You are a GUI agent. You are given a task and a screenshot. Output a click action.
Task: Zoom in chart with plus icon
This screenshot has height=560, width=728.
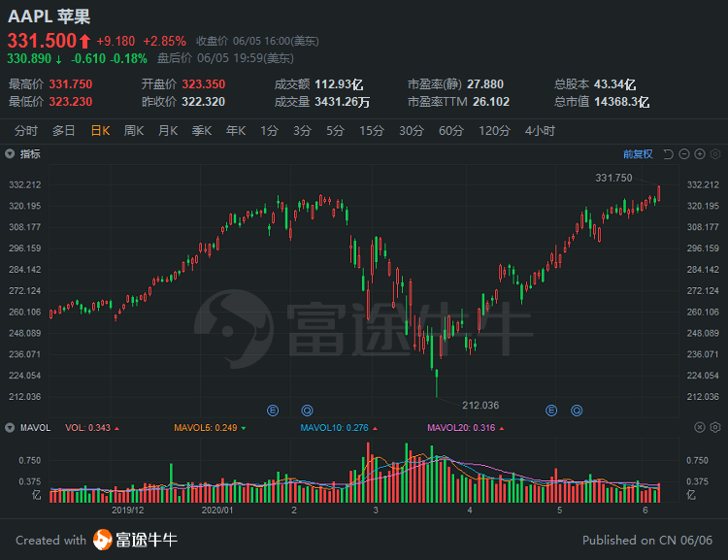700,154
